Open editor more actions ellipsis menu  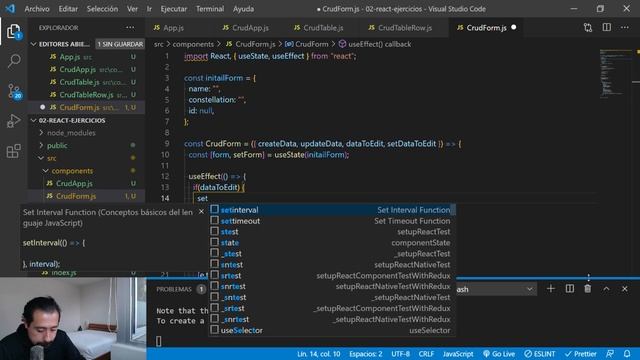625,28
